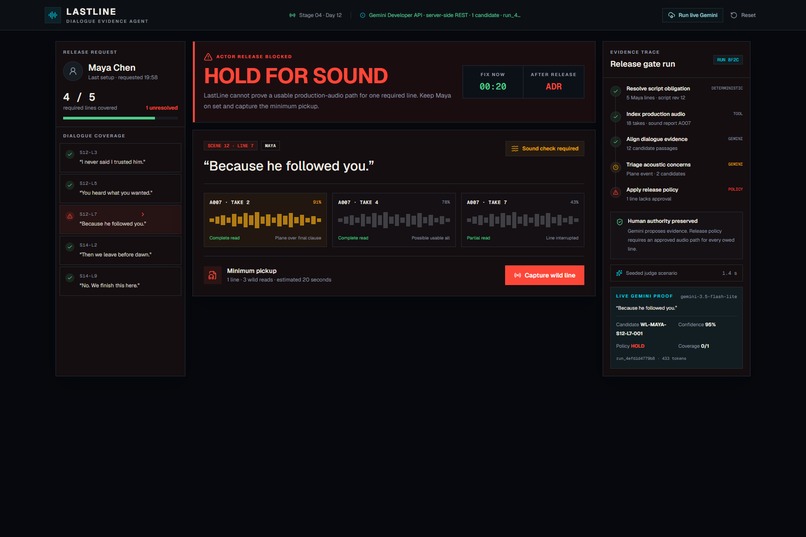Click the green check icon for S14-L9
Screen dimensions: 806x537
coord(70,277)
